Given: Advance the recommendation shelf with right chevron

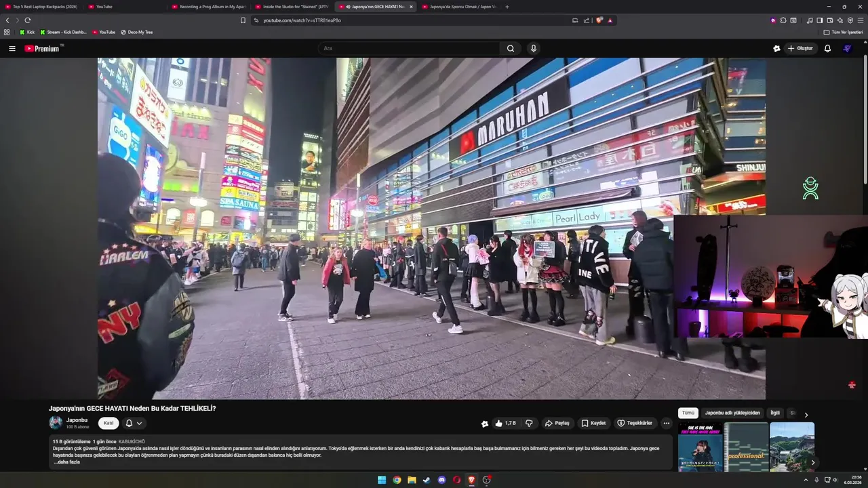Looking at the screenshot, I should coord(813,462).
